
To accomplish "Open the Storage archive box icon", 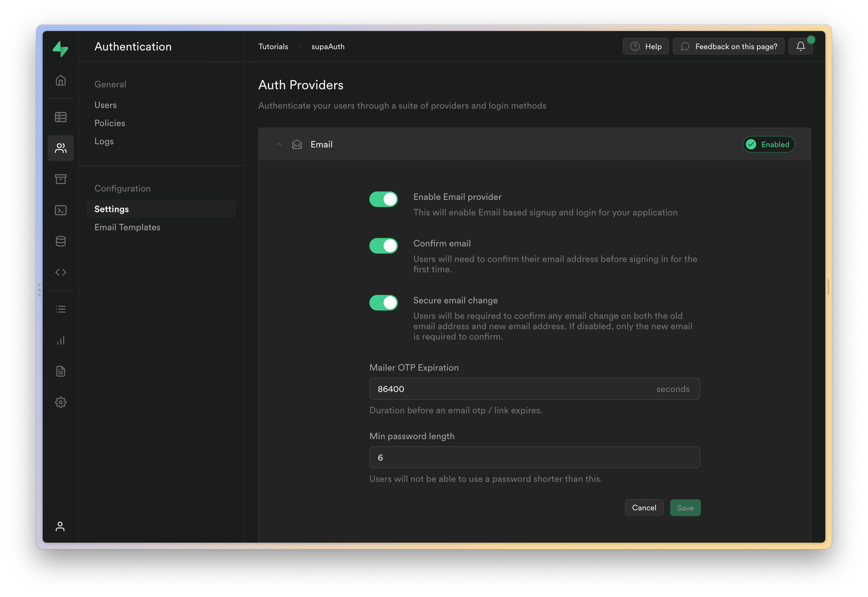I will [60, 179].
